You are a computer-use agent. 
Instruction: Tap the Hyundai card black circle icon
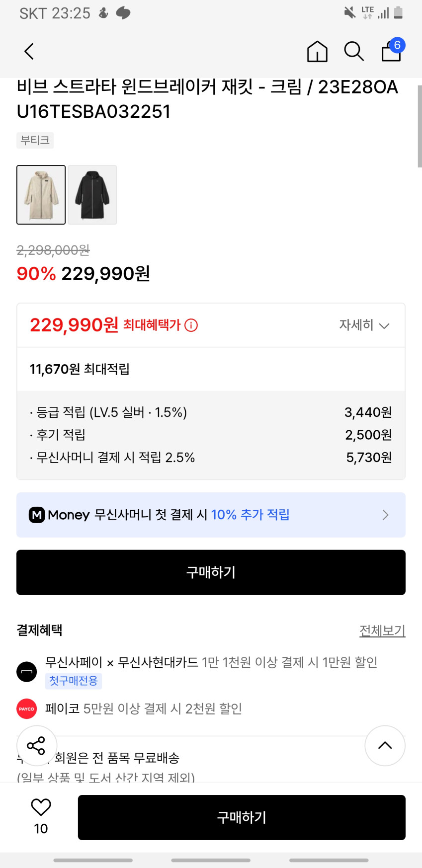tap(27, 672)
